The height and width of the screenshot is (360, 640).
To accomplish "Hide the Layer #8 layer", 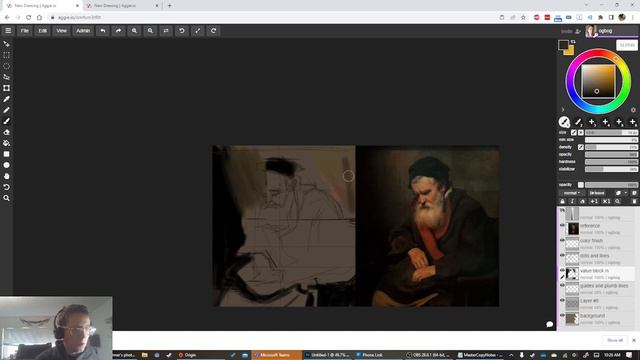I will [562, 300].
